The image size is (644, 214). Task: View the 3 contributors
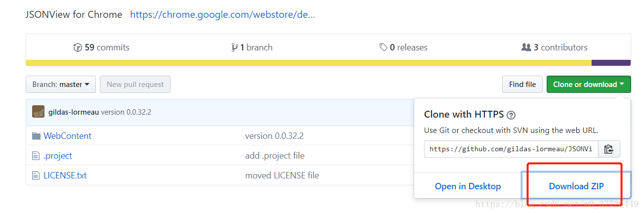pos(555,47)
